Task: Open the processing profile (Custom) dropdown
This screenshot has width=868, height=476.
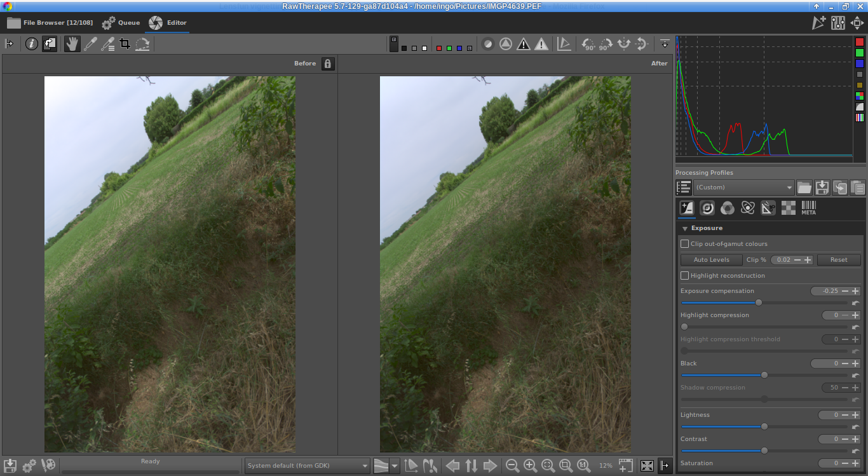Action: 743,187
